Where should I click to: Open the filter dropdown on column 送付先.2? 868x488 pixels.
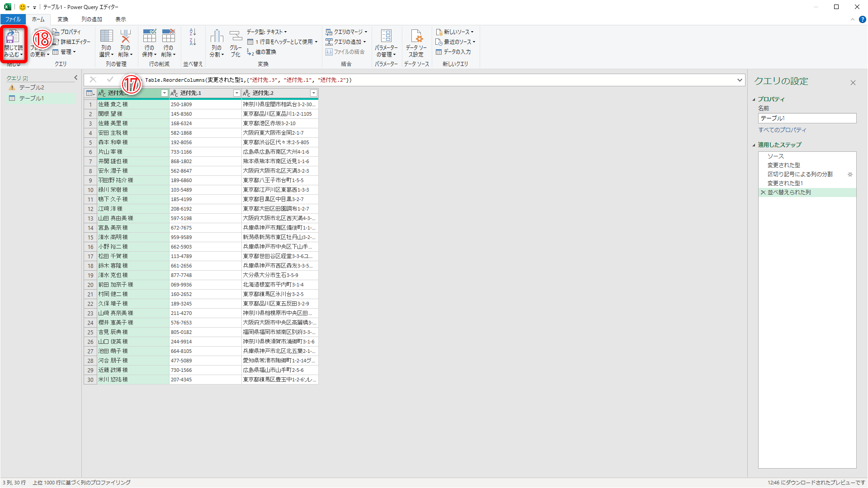[x=313, y=93]
